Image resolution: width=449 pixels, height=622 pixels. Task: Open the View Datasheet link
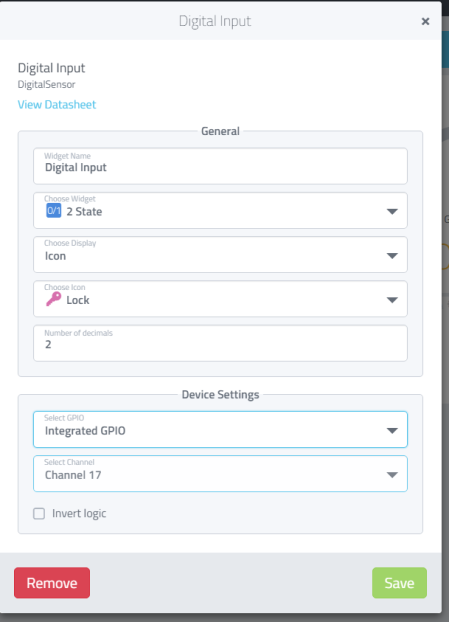pos(57,105)
